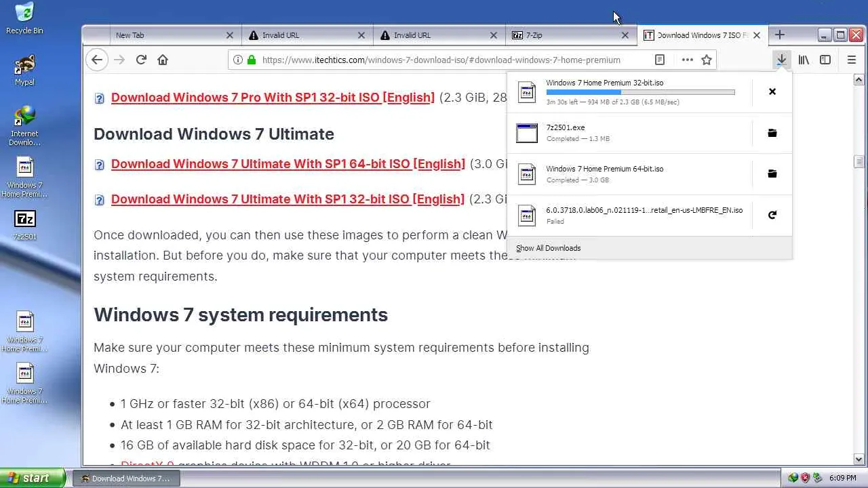Open the Windows Start menu
Screen dimensions: 868x488
pyautogui.click(x=33, y=478)
